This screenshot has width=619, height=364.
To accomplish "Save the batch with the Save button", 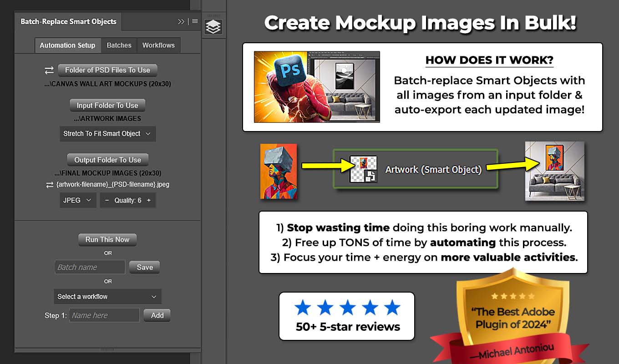I will point(144,267).
